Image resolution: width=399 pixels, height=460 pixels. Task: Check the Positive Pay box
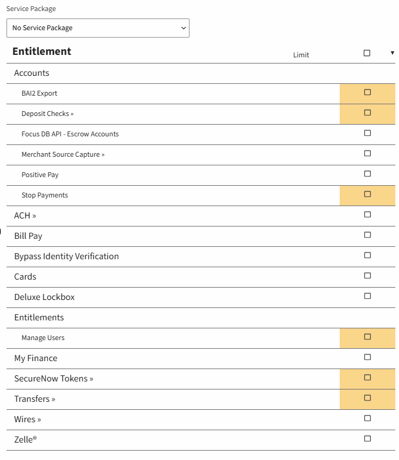point(367,174)
